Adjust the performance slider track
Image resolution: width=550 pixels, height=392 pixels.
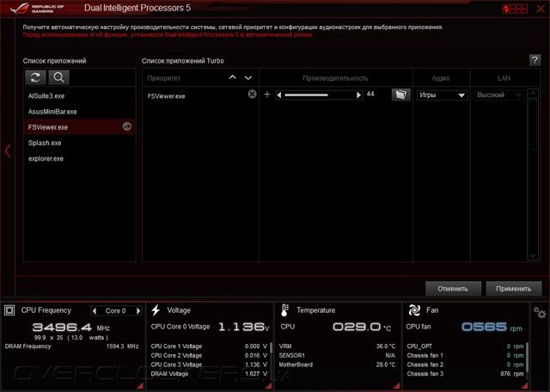click(319, 95)
